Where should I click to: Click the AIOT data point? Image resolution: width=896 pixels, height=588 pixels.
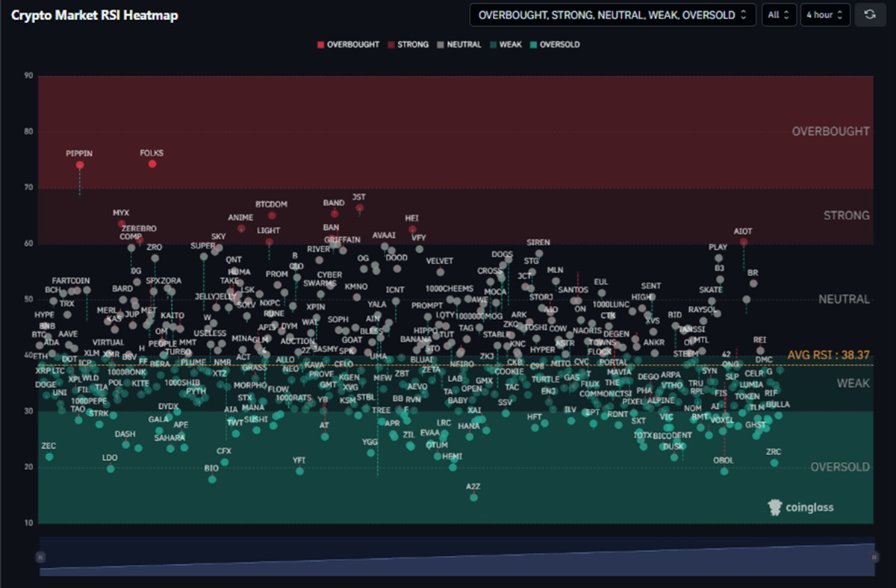[x=743, y=242]
